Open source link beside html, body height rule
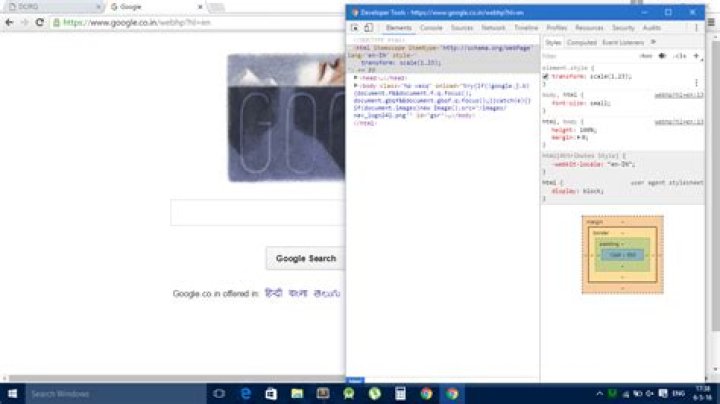This screenshot has width=720, height=404. 678,122
